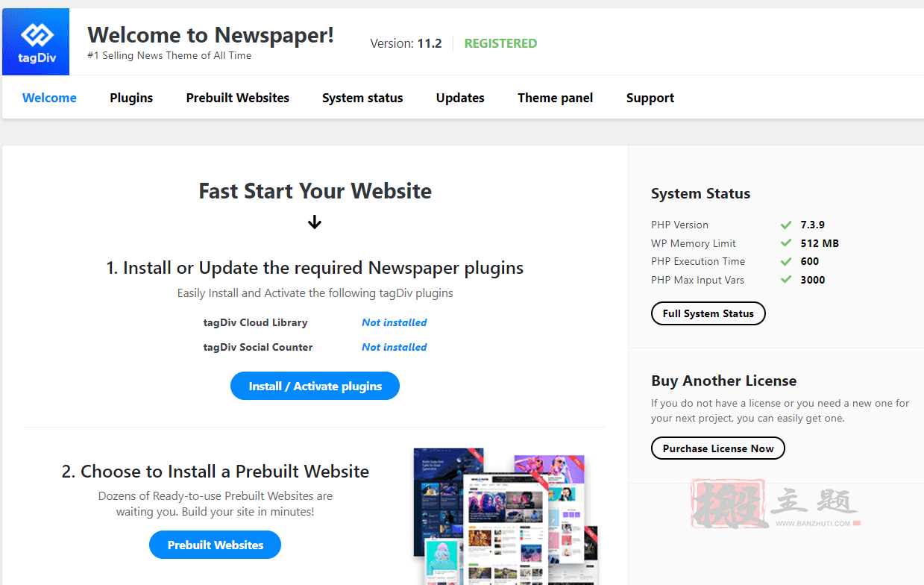Click Purchase License Now button

tap(718, 448)
